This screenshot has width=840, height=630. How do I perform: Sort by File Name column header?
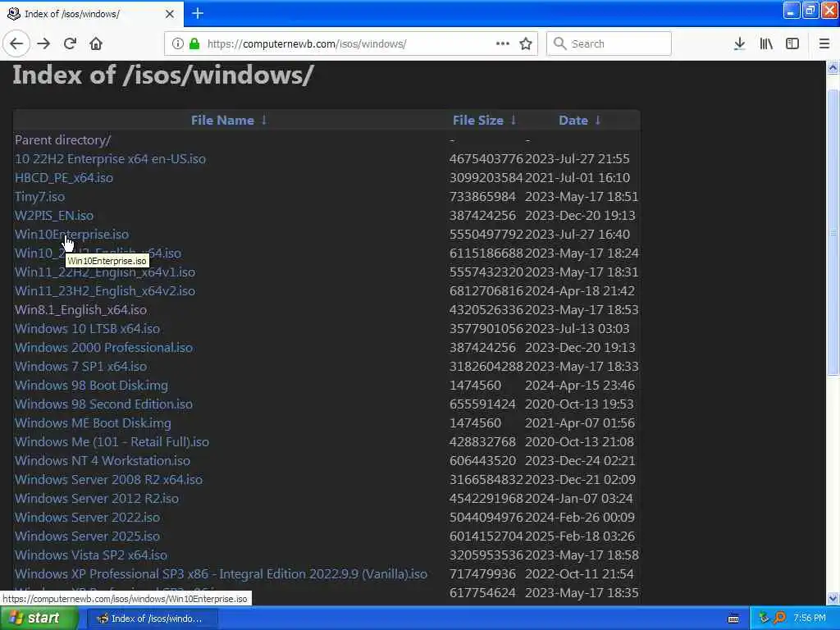(222, 120)
